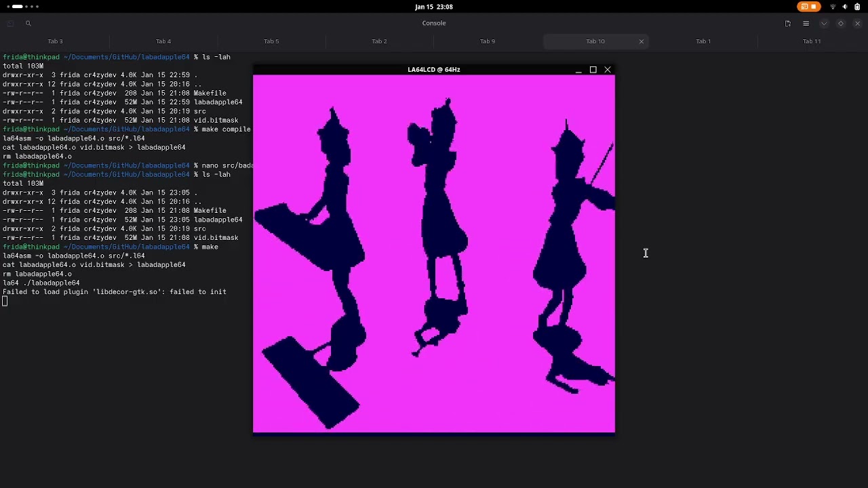This screenshot has height=488, width=868.
Task: Open the workspace indicator in the top-left corner
Action: (x=22, y=7)
